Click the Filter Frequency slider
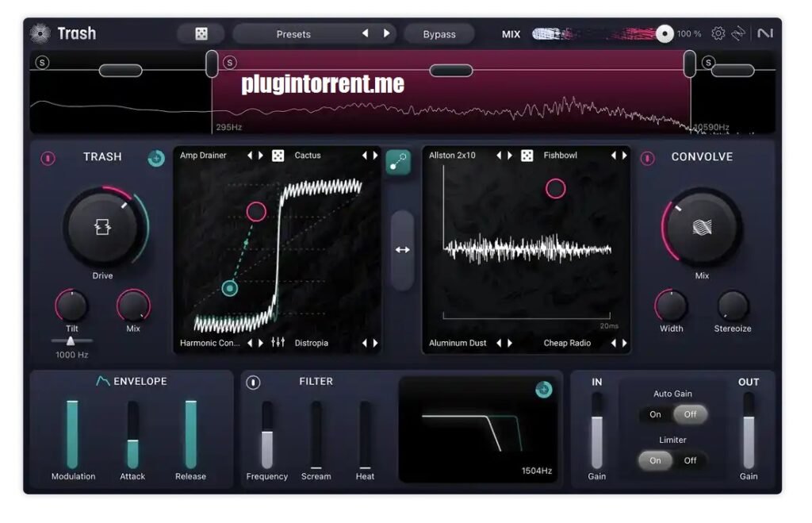The height and width of the screenshot is (523, 812). tap(266, 434)
